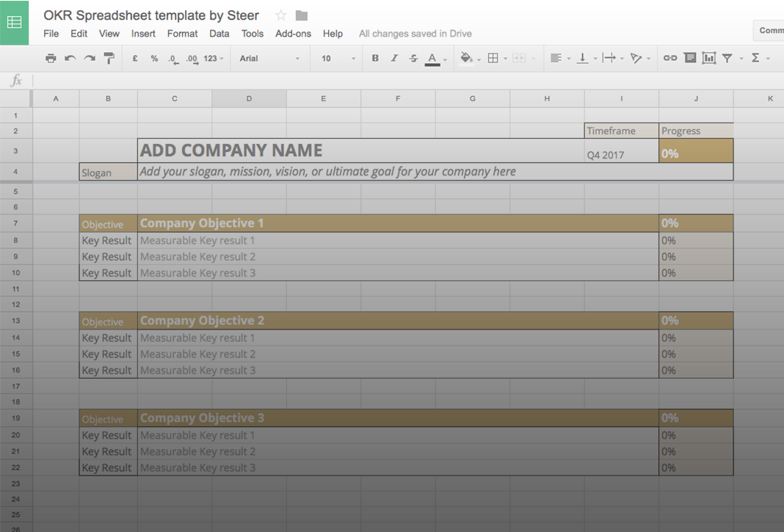Screen dimensions: 784x532
Task: Toggle italic formatting
Action: coord(394,58)
